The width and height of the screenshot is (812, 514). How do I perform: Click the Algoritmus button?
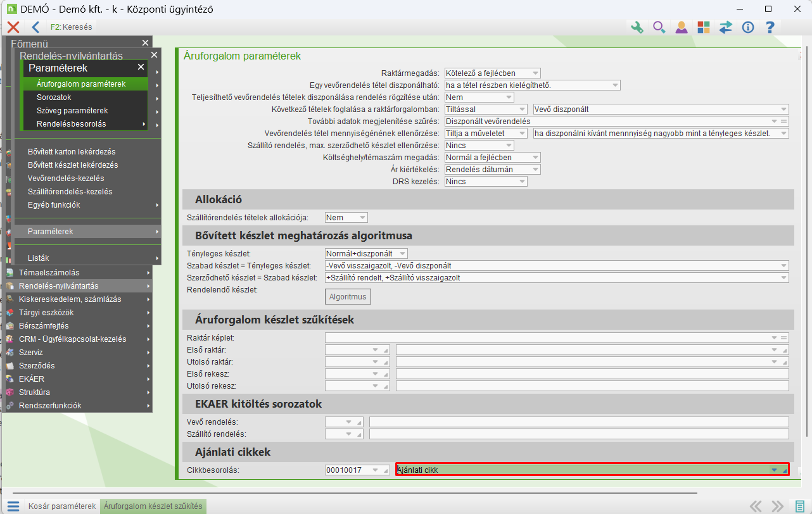click(x=348, y=296)
